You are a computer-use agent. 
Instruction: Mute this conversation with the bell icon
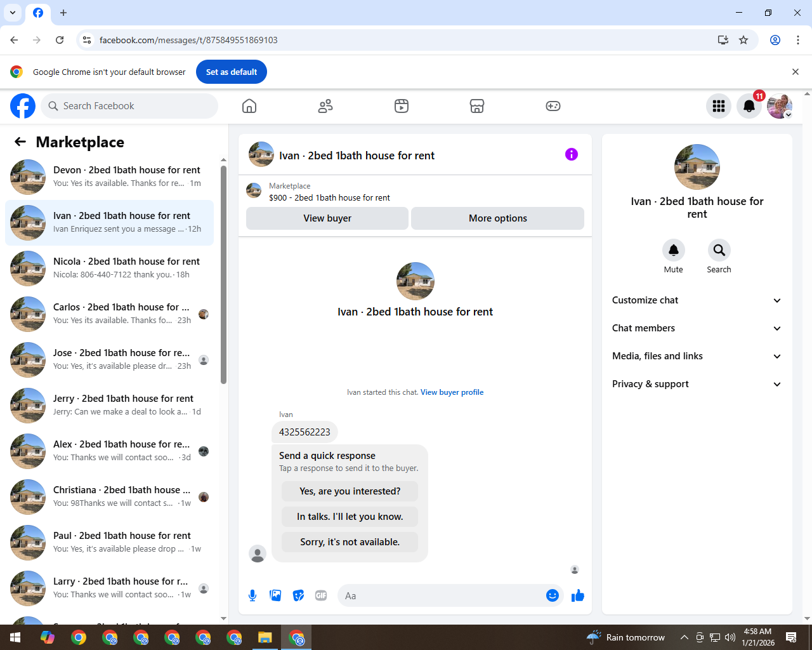(x=674, y=250)
